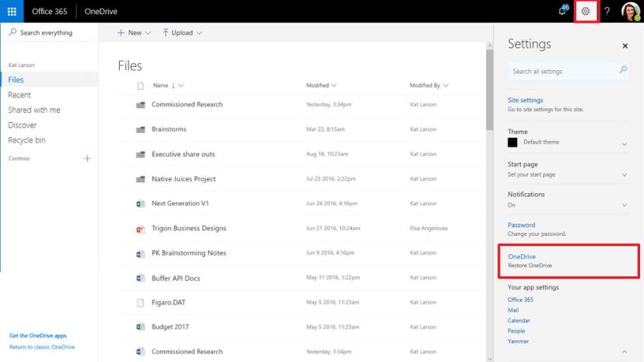Click Get the OneDrive apps link

38,336
